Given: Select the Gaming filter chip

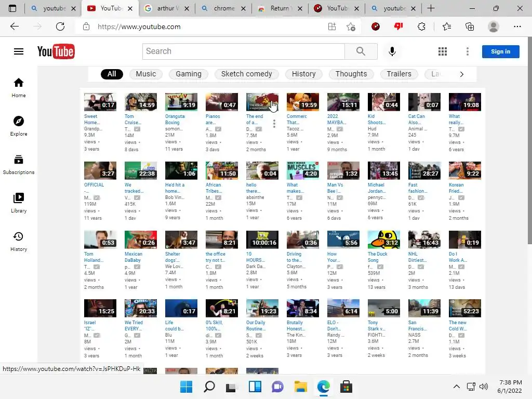Looking at the screenshot, I should (x=189, y=74).
